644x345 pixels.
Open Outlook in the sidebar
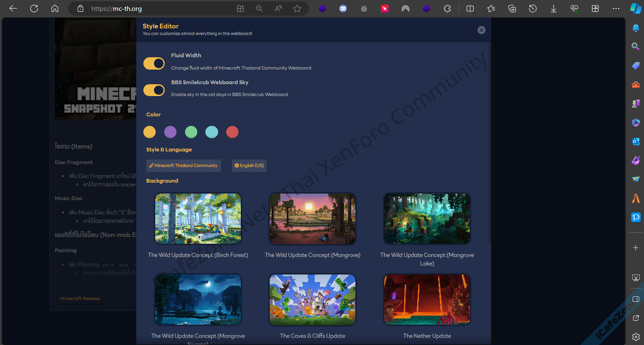[x=635, y=142]
